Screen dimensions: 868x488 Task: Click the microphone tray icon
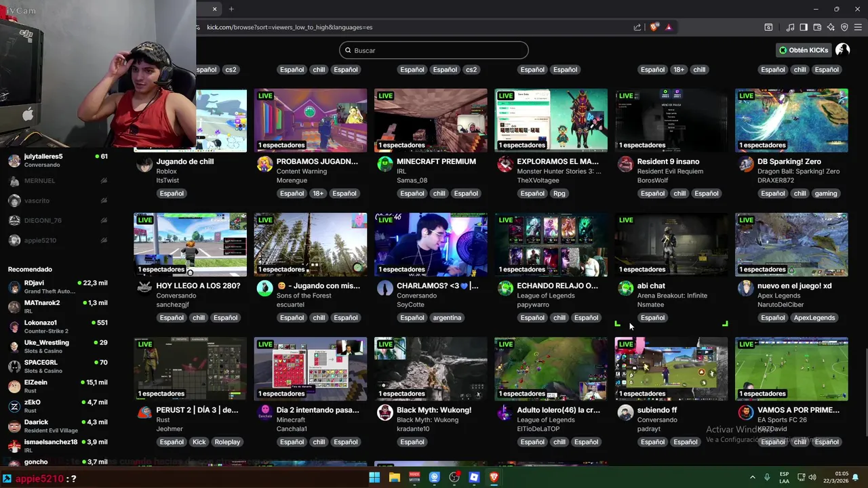[767, 477]
